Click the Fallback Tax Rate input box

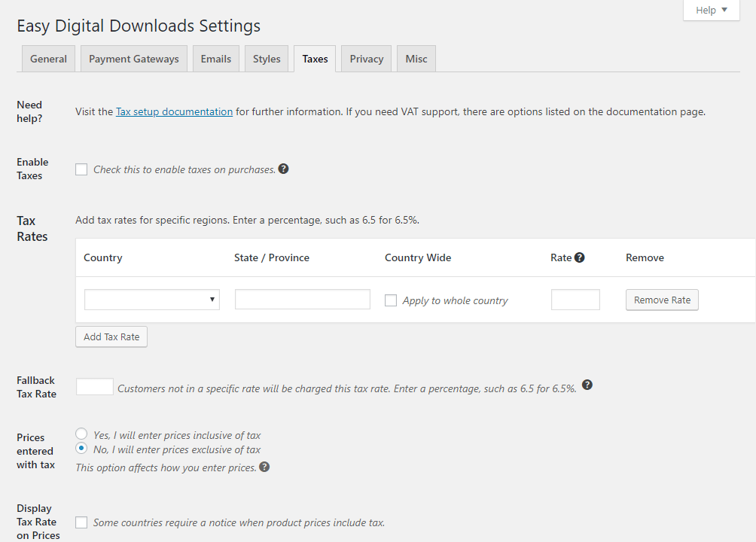click(x=95, y=387)
